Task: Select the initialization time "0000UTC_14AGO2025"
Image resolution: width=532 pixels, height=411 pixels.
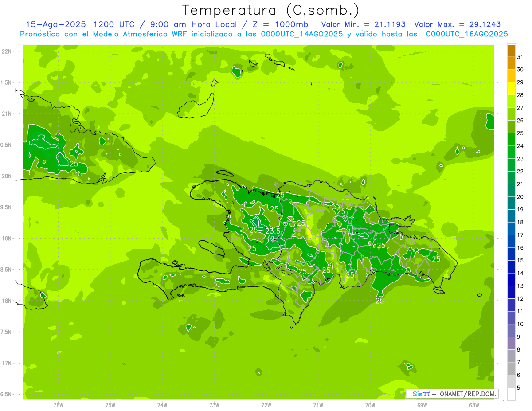Action: tap(302, 34)
